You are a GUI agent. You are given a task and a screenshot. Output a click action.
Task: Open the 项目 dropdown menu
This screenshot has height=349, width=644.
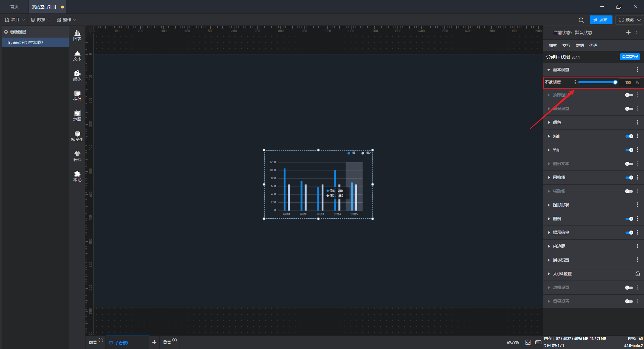pyautogui.click(x=15, y=20)
